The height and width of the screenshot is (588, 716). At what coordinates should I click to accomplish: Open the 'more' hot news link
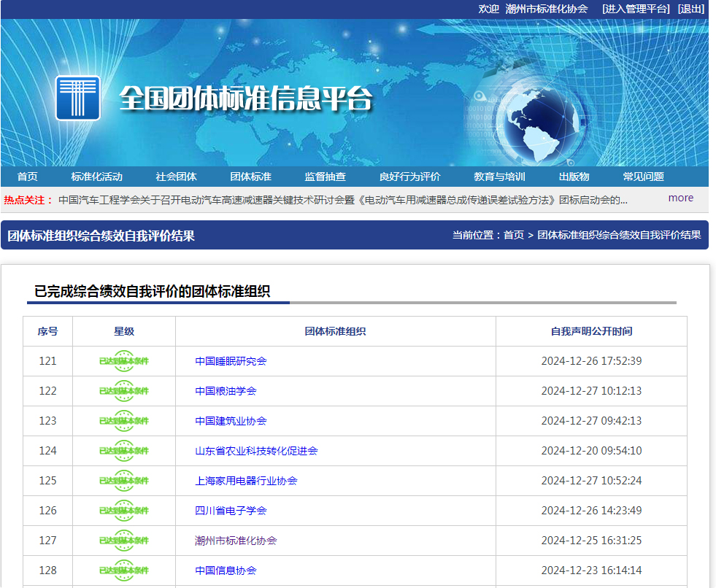click(x=680, y=198)
